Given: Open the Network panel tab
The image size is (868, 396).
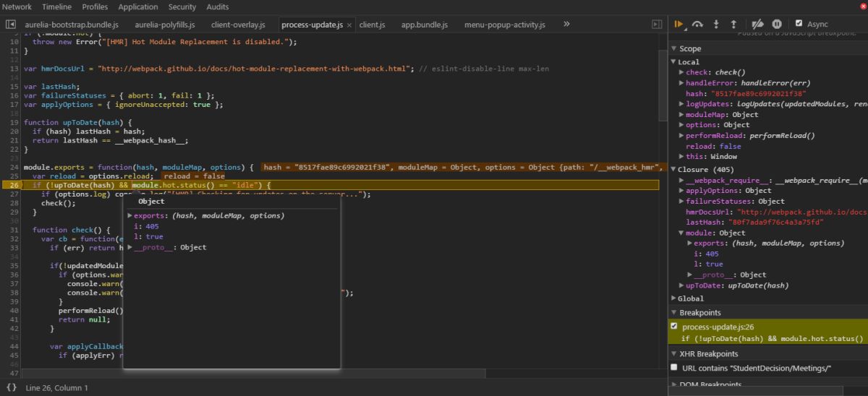Looking at the screenshot, I should [16, 7].
